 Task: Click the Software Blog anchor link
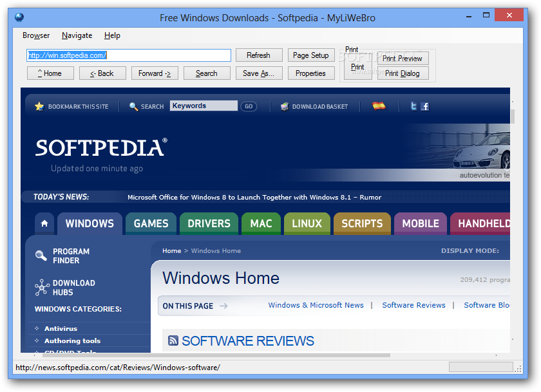[x=487, y=305]
